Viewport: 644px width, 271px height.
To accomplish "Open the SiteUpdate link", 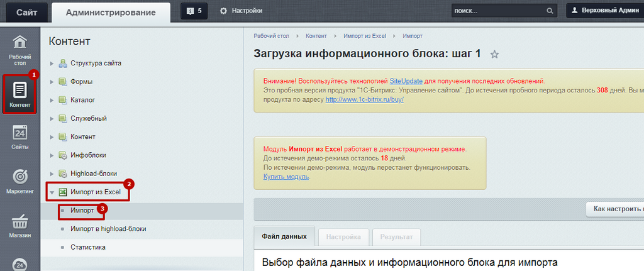I will pos(406,81).
